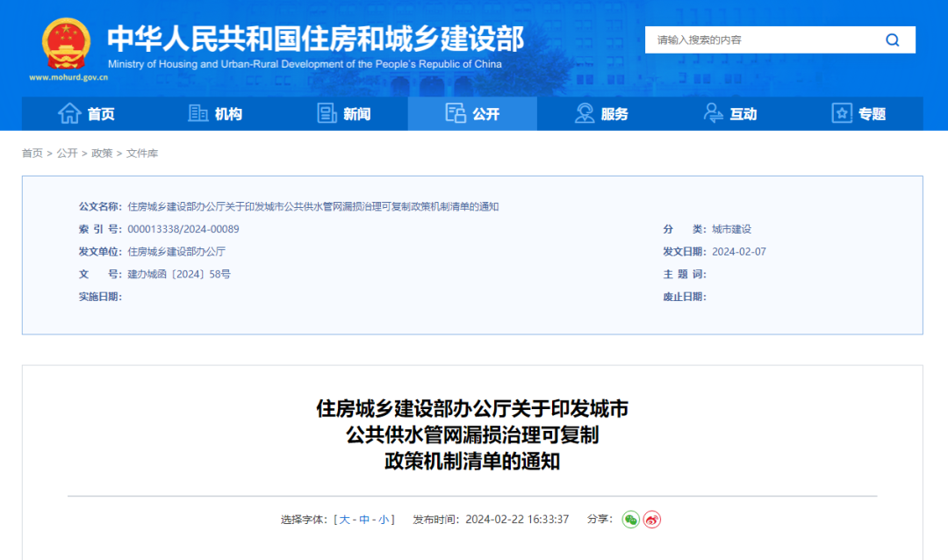Click the issuing unit 住房城乡建设部办公厅

[x=176, y=252]
